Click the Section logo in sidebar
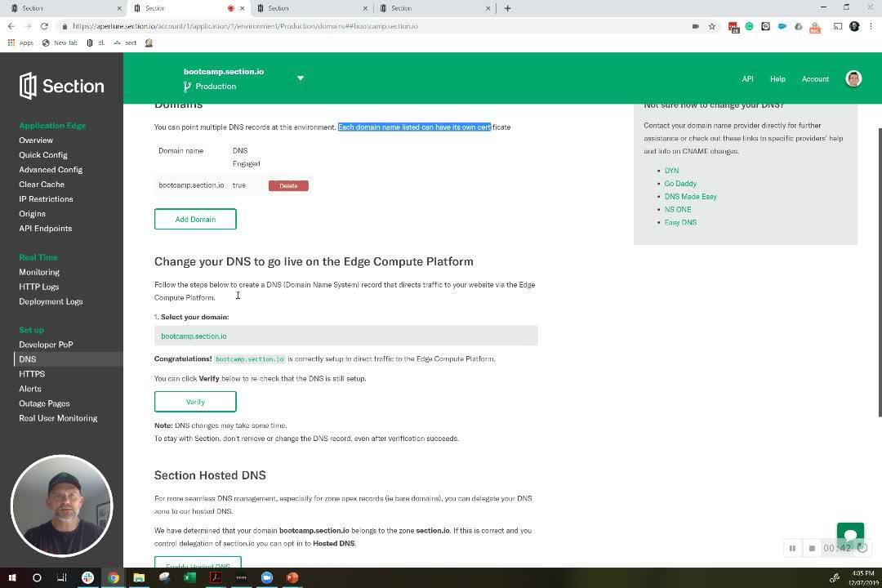 pos(62,86)
